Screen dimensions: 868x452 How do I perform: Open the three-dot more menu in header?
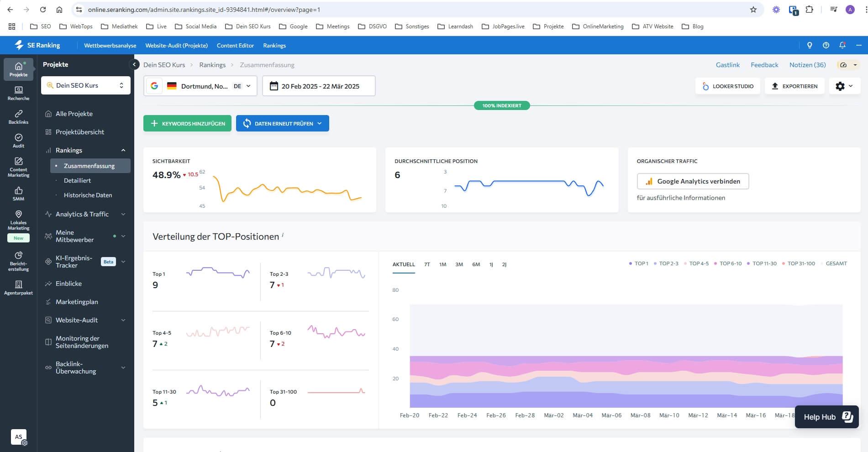(859, 45)
